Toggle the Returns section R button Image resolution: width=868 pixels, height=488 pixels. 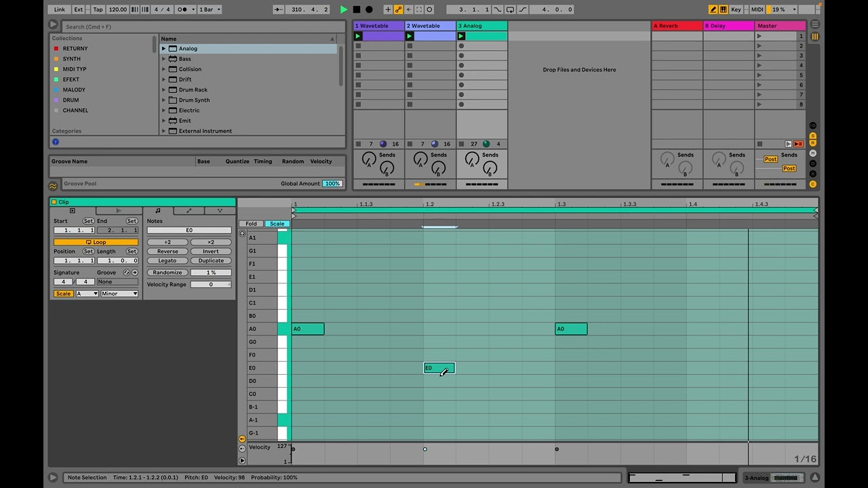(x=813, y=143)
